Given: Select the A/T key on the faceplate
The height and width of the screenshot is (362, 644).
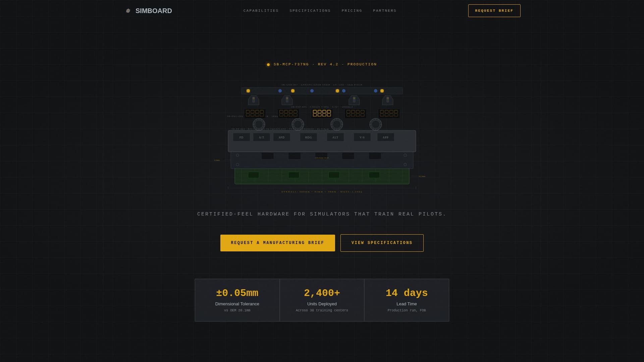Looking at the screenshot, I should (262, 137).
